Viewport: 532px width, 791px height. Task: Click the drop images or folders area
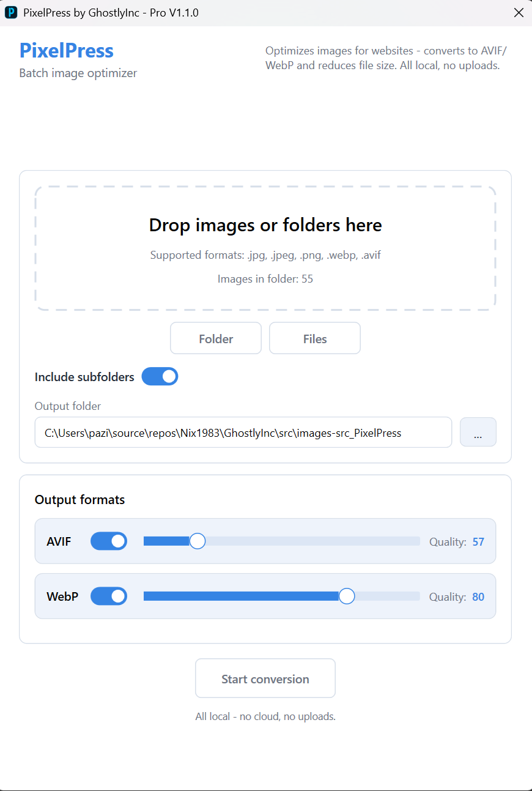pos(265,248)
